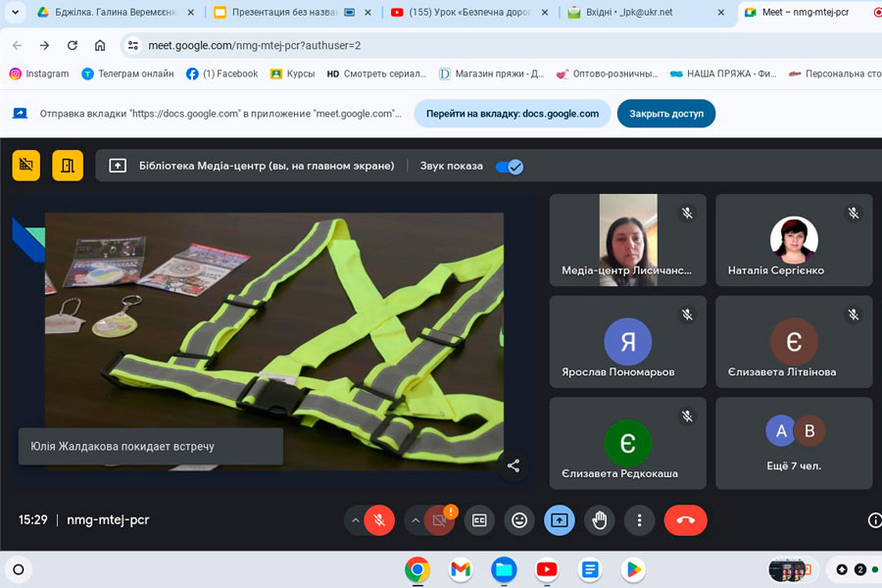Screen dimensions: 882x588
Task: Select the Єлизавета Літвінова participant tile
Action: click(794, 342)
